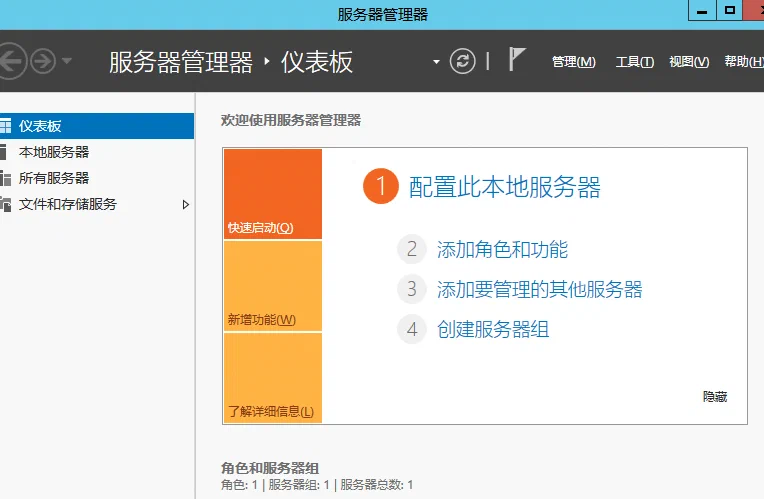
Task: Hide the welcome tile via 隐藏
Action: [x=715, y=397]
